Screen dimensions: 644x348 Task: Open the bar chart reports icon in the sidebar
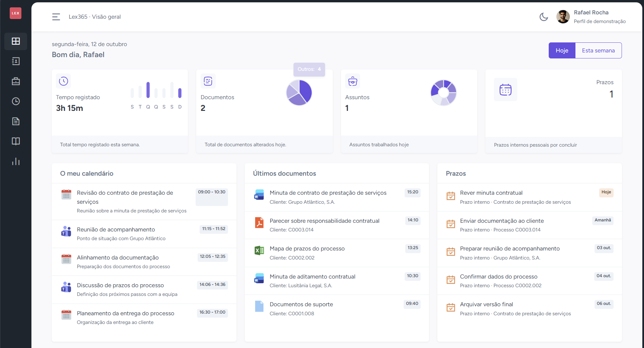pos(16,162)
